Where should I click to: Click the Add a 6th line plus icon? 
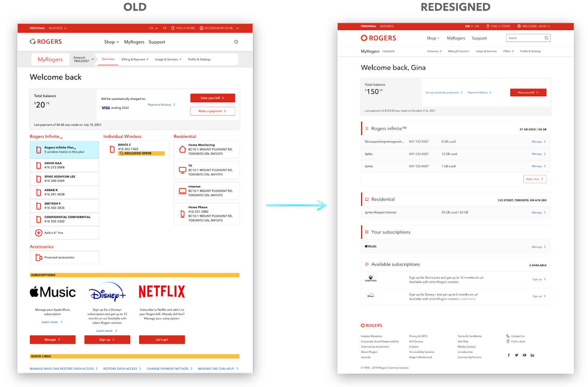(39, 233)
